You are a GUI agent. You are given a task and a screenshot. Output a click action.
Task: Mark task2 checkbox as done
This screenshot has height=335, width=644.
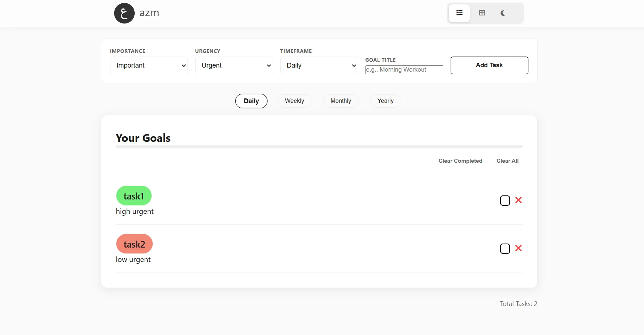(505, 249)
